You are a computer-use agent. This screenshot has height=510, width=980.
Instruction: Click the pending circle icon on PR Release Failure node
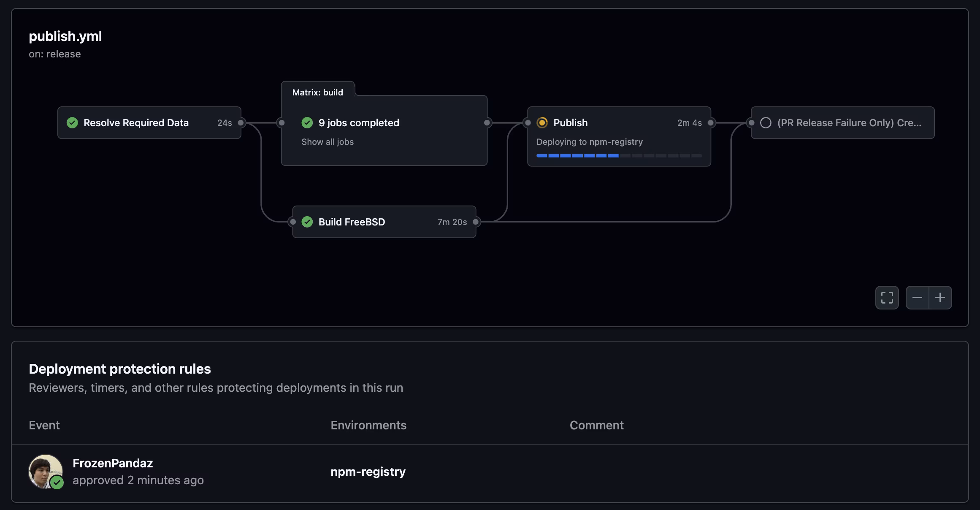point(766,123)
